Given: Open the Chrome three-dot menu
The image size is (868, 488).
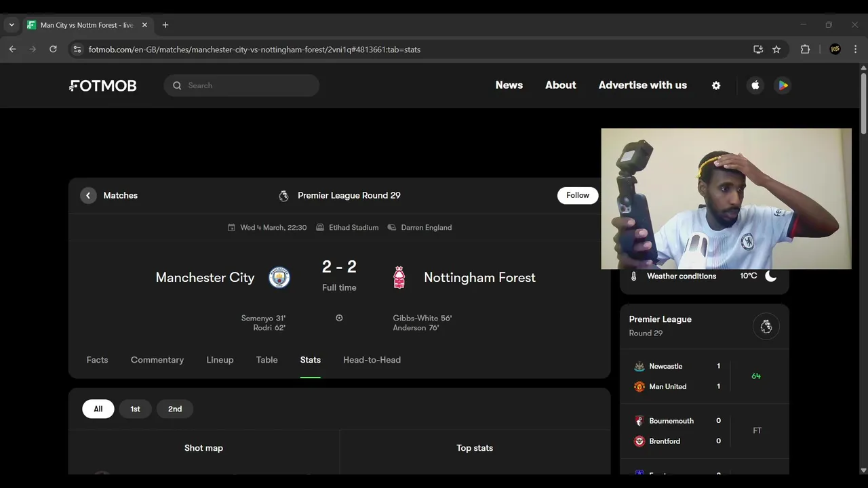Looking at the screenshot, I should (855, 49).
